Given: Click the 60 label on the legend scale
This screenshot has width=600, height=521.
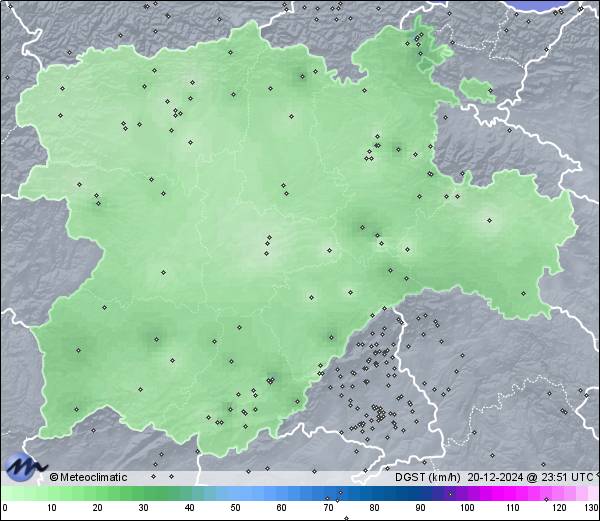Looking at the screenshot, I should 282,508.
